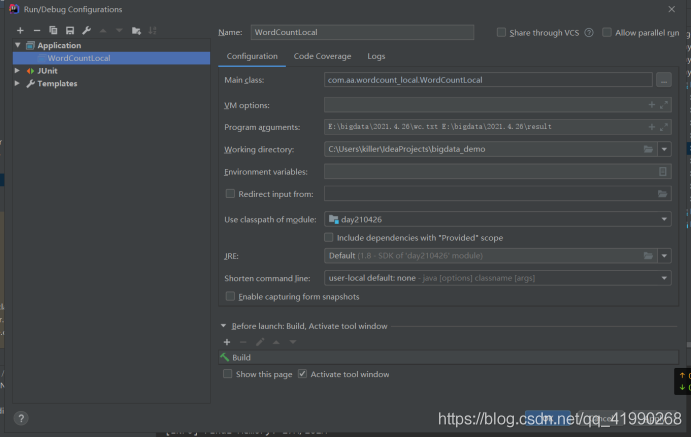This screenshot has height=438, width=692.
Task: Open wrench icon to edit templates
Action: coord(86,30)
